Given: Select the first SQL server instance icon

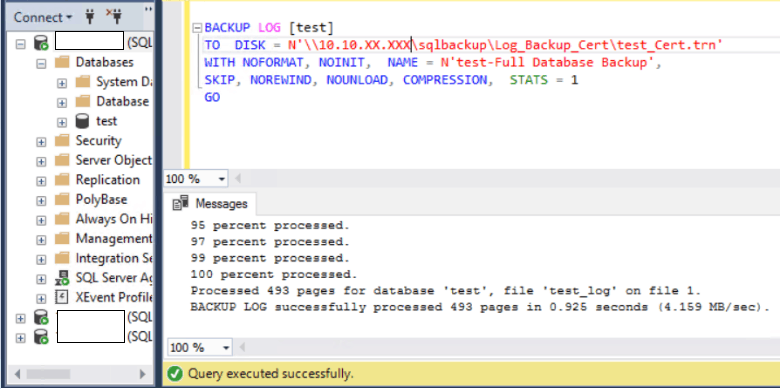Looking at the screenshot, I should (41, 43).
